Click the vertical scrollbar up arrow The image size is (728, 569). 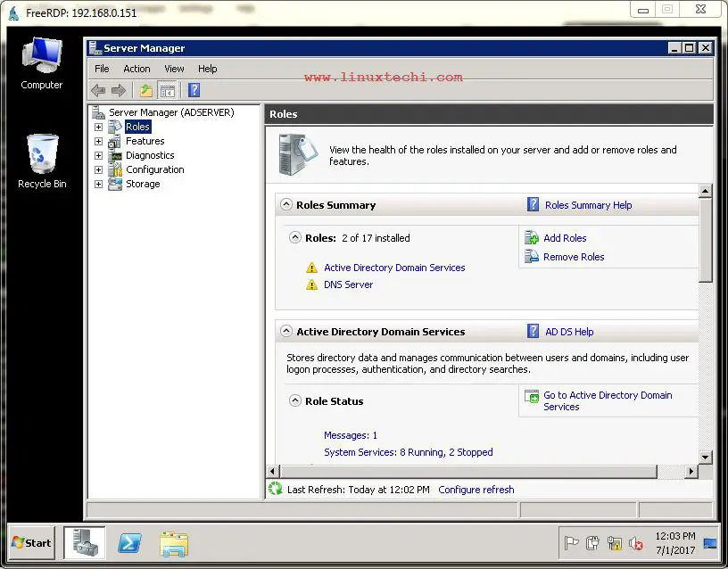[x=705, y=191]
